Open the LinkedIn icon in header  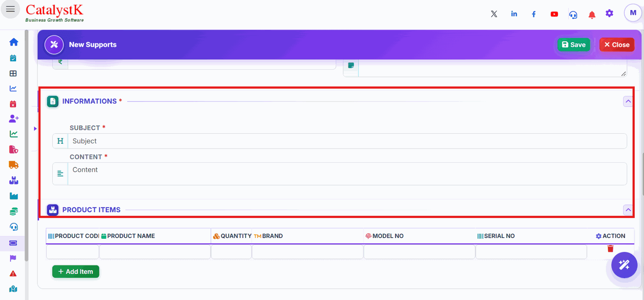pyautogui.click(x=514, y=14)
